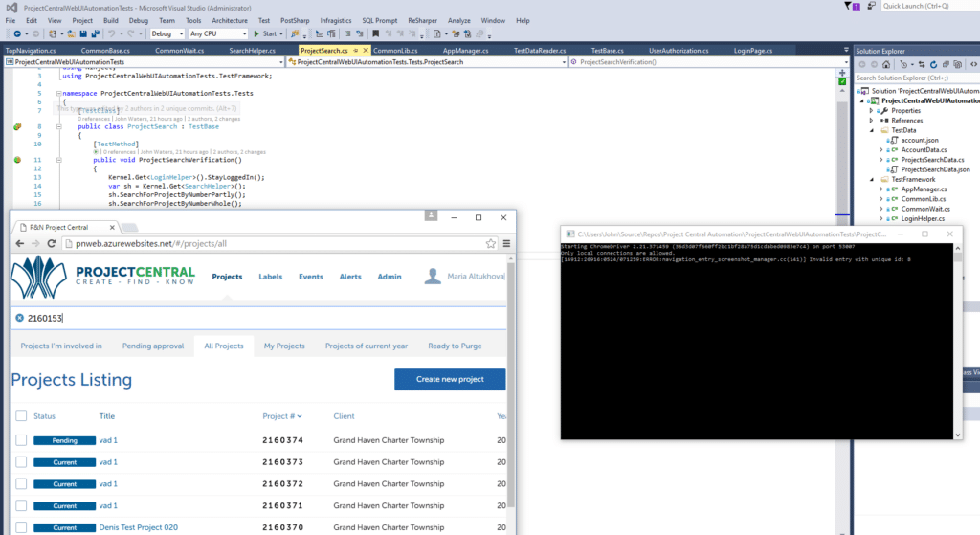Click the Create new project button
This screenshot has height=535, width=980.
pyautogui.click(x=450, y=379)
